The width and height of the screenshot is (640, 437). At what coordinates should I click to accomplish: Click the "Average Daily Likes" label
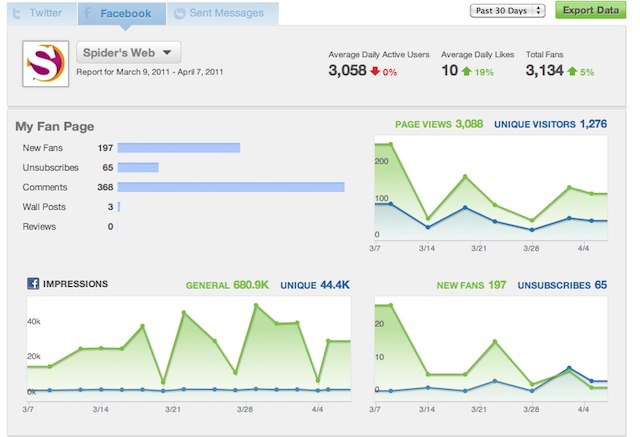[477, 55]
